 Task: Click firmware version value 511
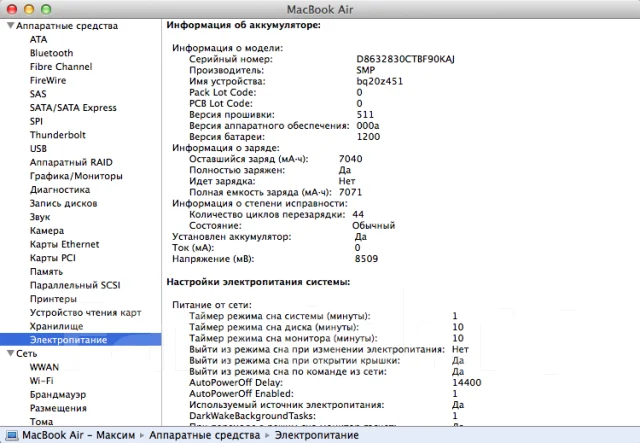point(365,115)
